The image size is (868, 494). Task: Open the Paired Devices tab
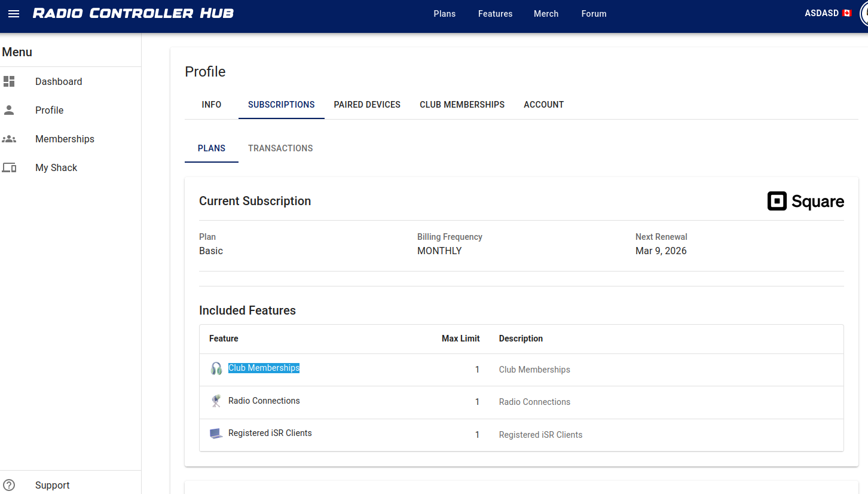click(x=367, y=105)
